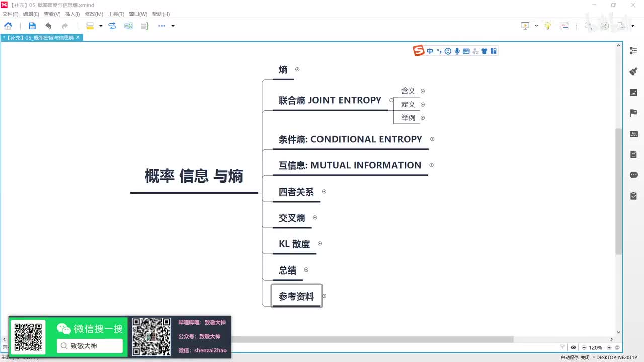Open the presentation mode dropdown arrow
Screen dimensions: 644x362
click(x=536, y=26)
